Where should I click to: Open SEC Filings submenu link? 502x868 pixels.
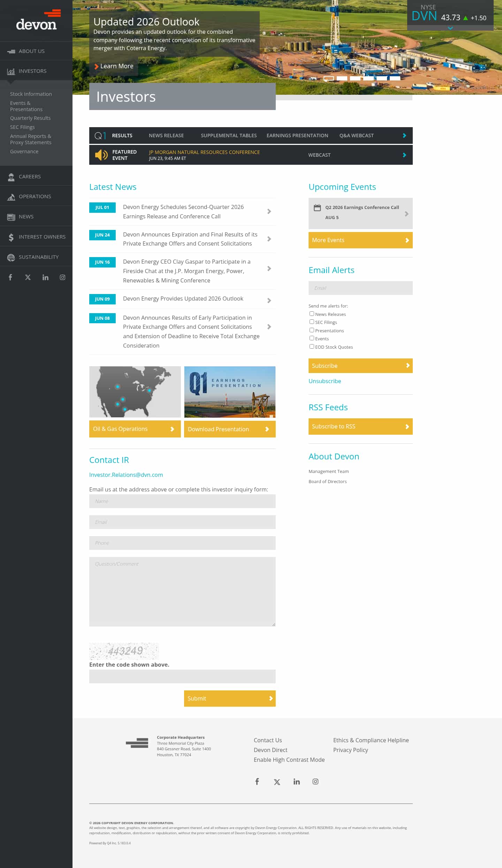22,127
